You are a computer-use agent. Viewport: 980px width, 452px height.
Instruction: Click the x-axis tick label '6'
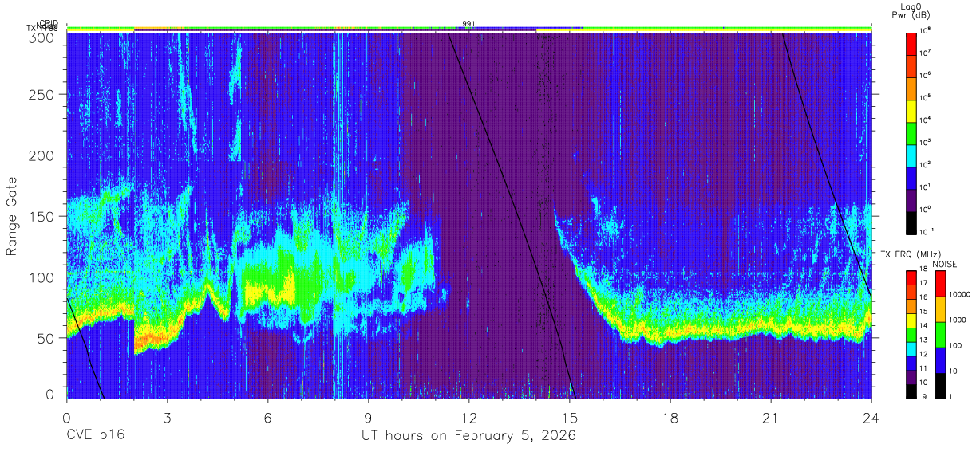267,418
